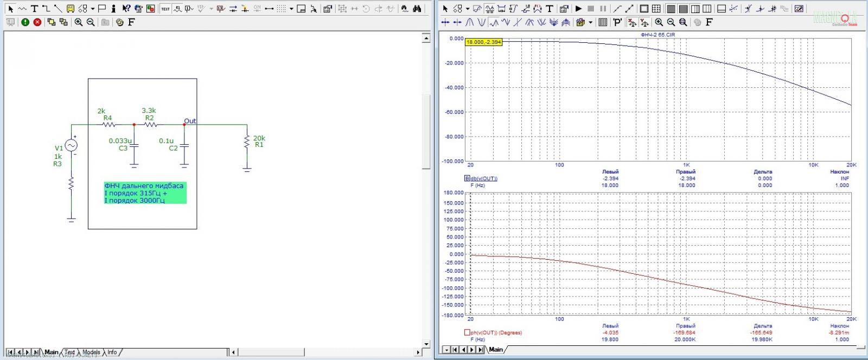Click the color palette icon in the schematic toolbar
The image size is (868, 360).
click(x=119, y=22)
